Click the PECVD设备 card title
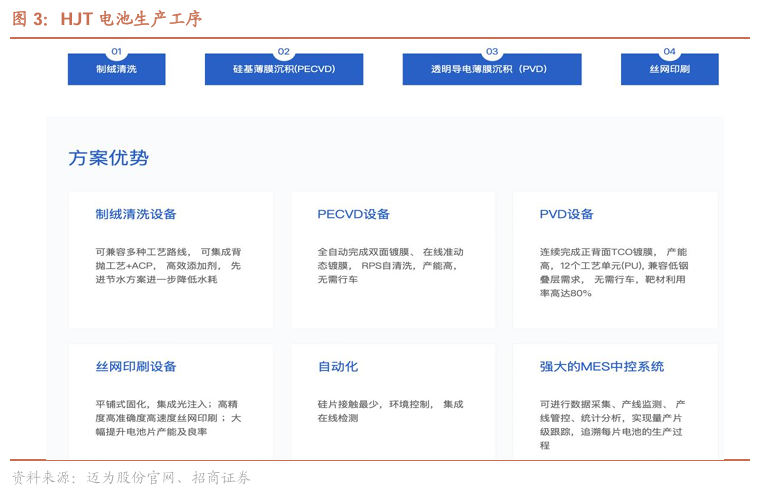Image resolution: width=760 pixels, height=498 pixels. 353,214
